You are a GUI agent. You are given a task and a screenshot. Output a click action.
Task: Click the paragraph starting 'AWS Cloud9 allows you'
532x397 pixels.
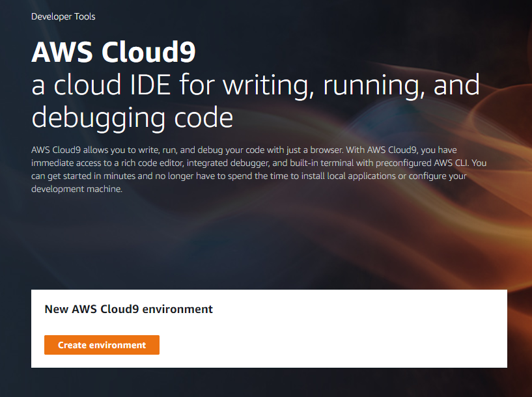pos(259,169)
